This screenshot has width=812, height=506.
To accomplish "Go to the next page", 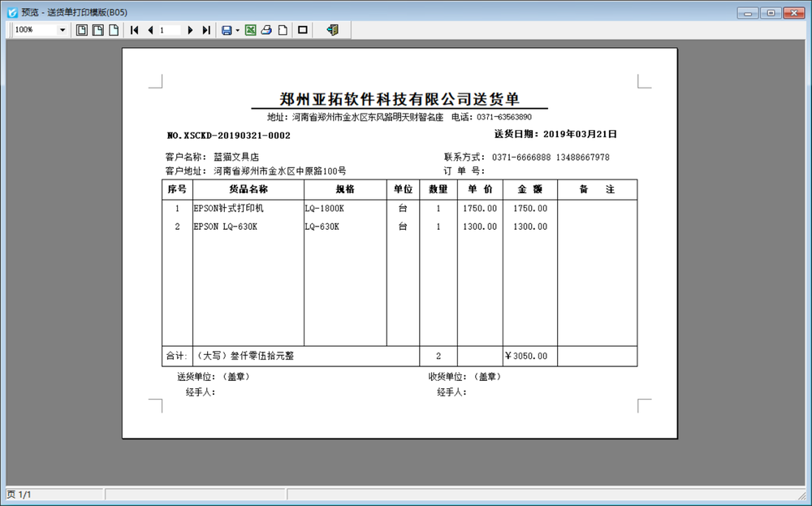I will click(x=190, y=30).
